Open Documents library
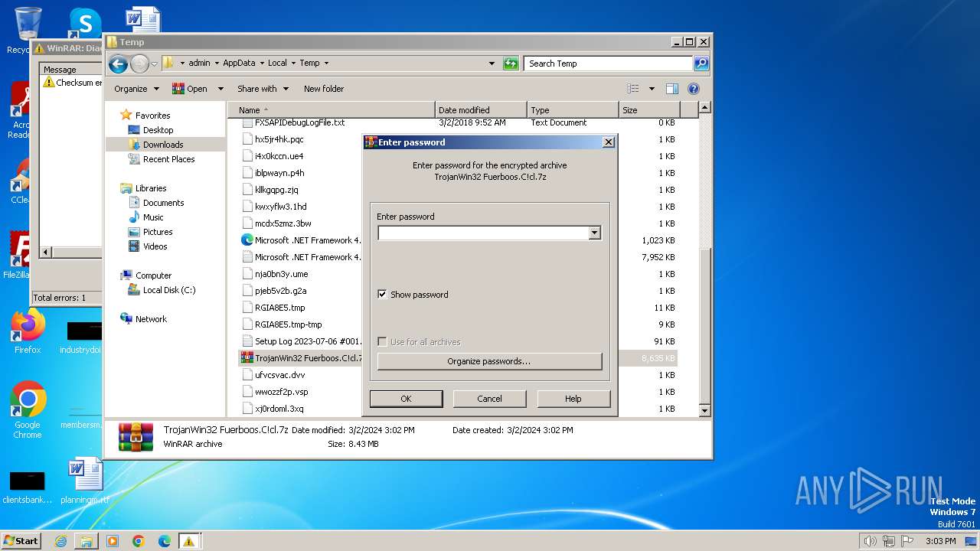This screenshot has height=551, width=980. 163,203
